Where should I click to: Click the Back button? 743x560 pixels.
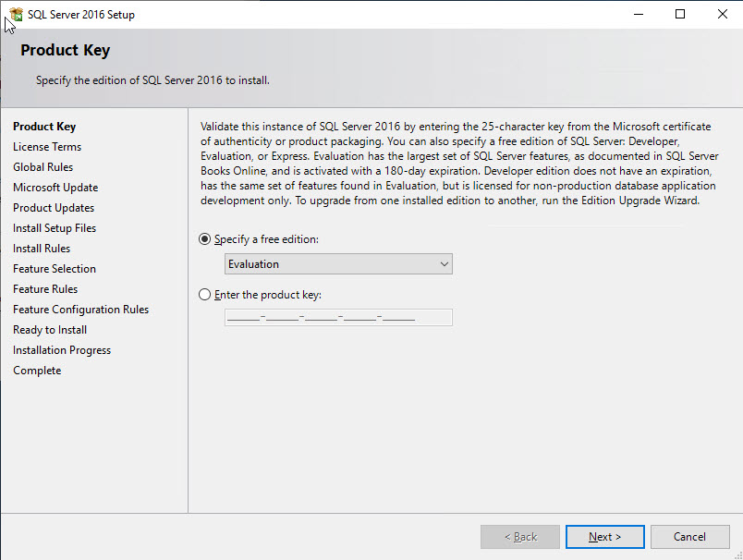(519, 536)
